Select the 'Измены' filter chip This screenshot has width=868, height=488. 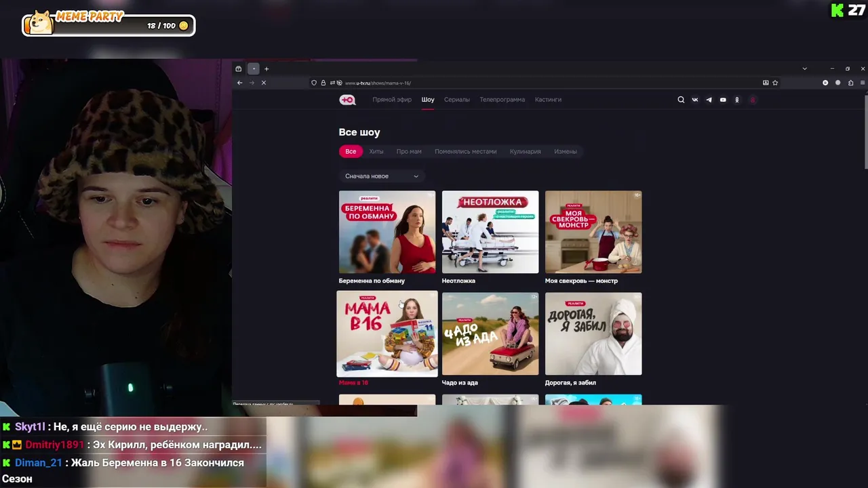566,151
